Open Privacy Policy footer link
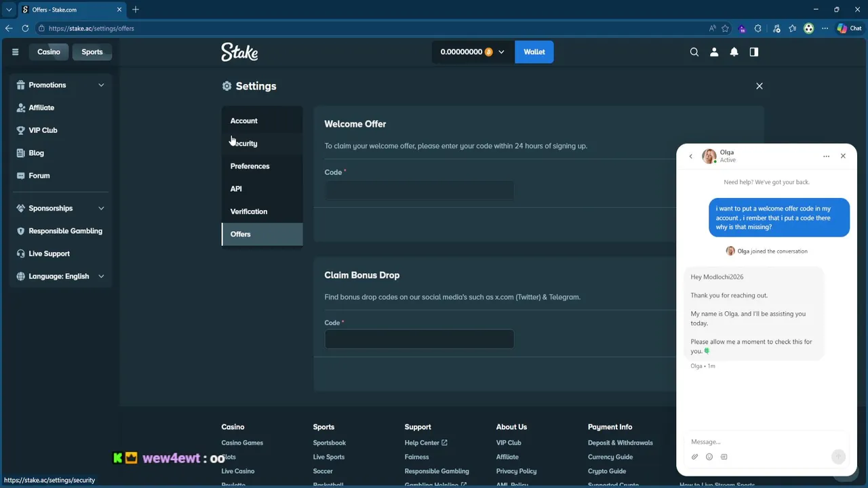The image size is (868, 488). click(516, 471)
